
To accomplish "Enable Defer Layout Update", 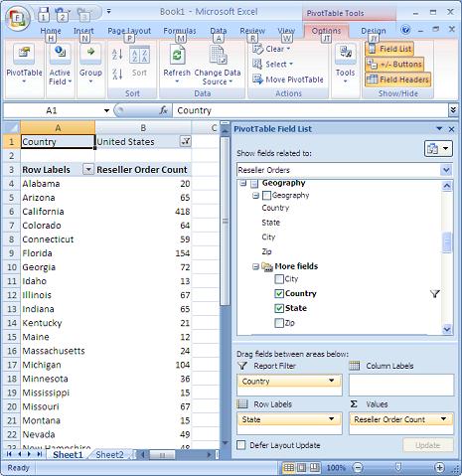I will coord(241,445).
